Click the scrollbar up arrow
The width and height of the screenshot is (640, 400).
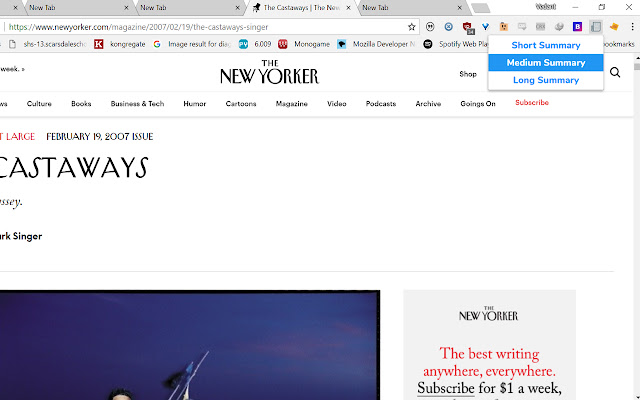click(636, 59)
